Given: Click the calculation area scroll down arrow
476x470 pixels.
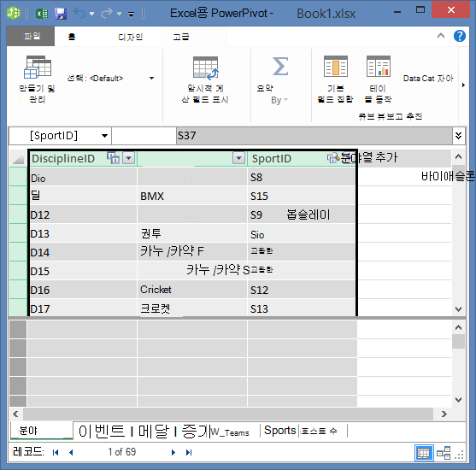Looking at the screenshot, I should [458, 400].
